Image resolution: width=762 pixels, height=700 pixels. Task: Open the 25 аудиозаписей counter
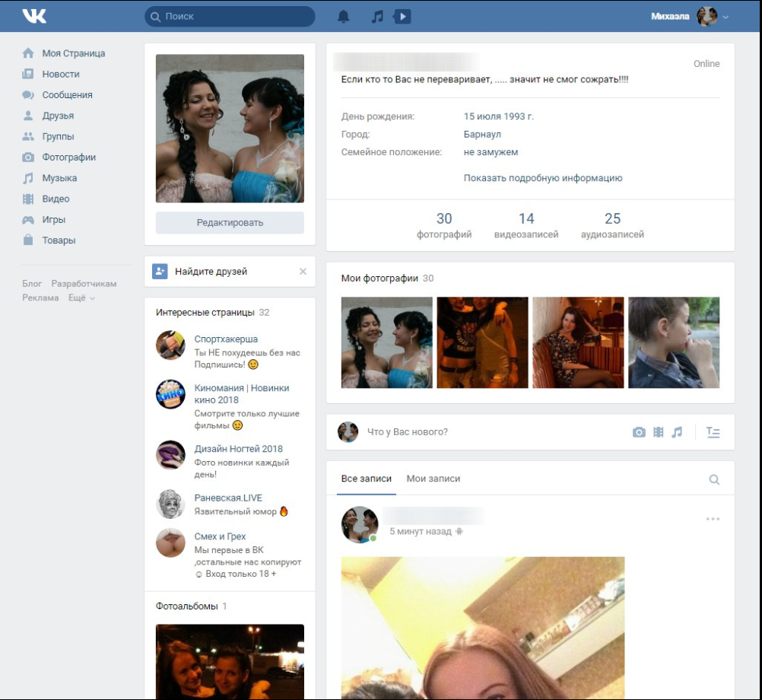(612, 225)
